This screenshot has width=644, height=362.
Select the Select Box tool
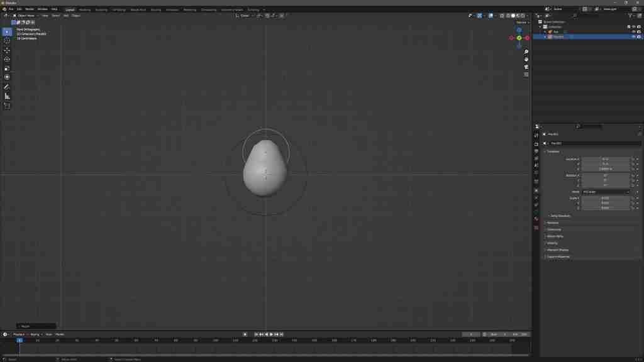coord(7,31)
